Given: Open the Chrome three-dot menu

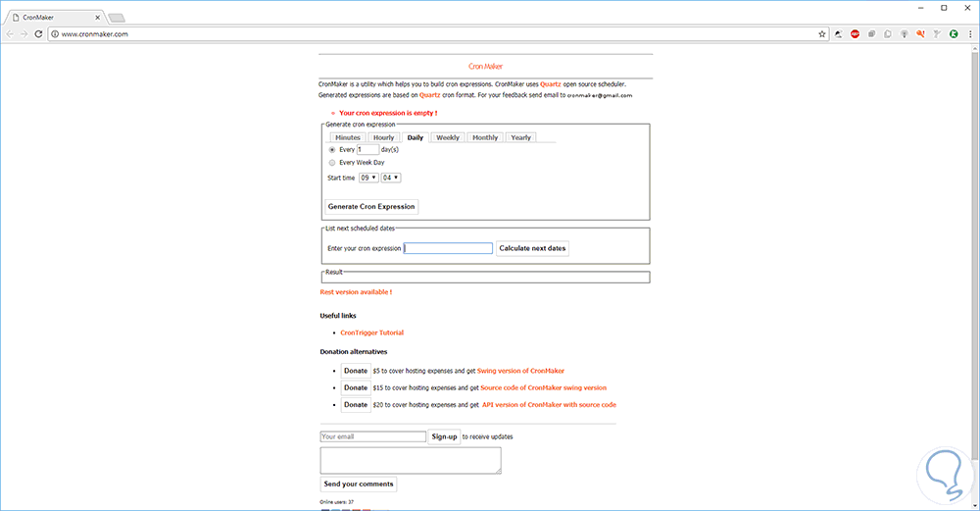Looking at the screenshot, I should (970, 34).
